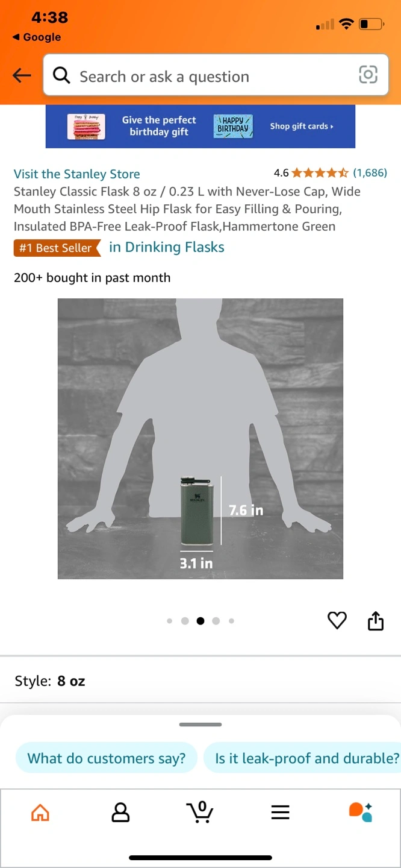
Task: Select the fourth image carousel dot
Action: (216, 621)
